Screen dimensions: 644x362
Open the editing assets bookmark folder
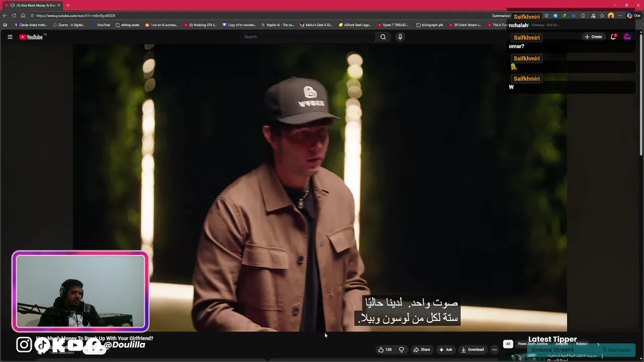click(x=127, y=25)
